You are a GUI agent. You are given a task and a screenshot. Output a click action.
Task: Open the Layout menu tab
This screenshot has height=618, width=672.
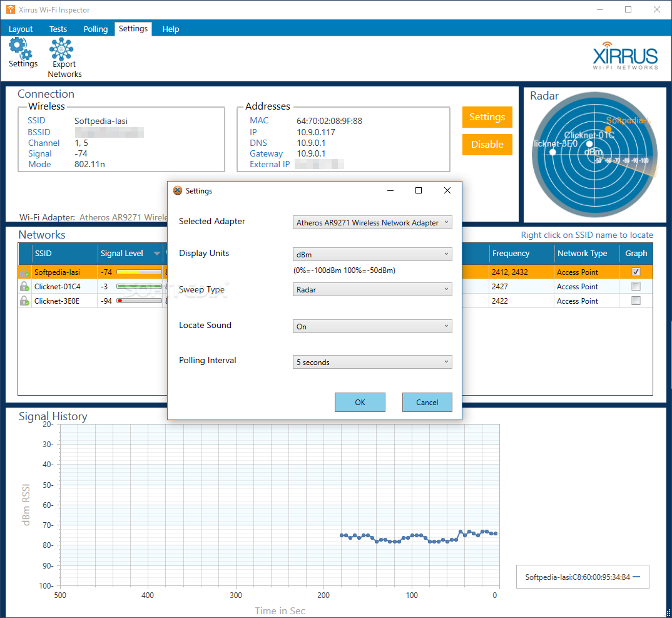pyautogui.click(x=21, y=29)
